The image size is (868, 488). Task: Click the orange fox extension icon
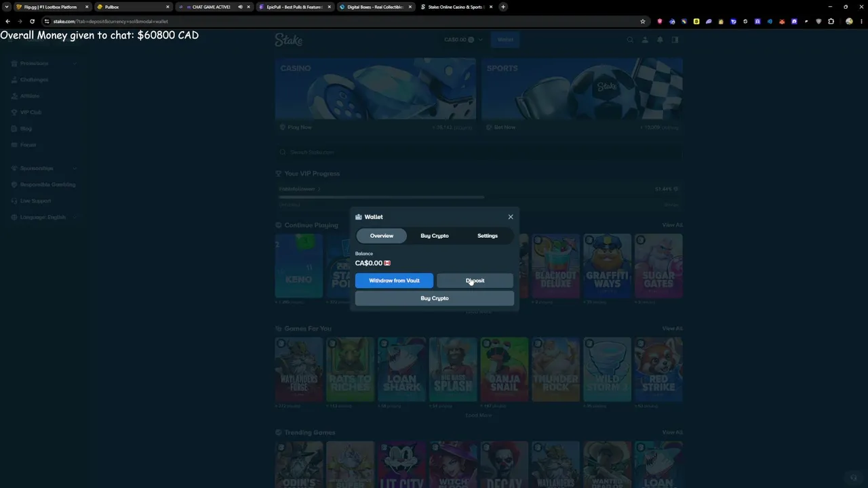pyautogui.click(x=782, y=21)
